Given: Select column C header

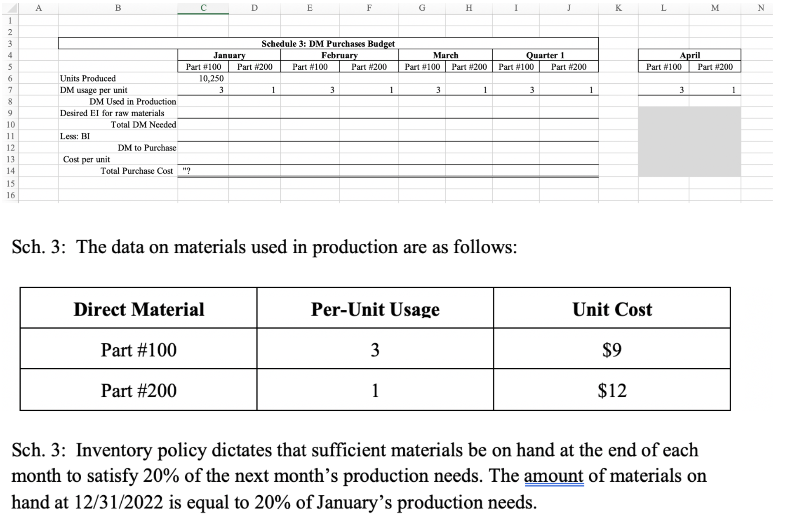Looking at the screenshot, I should (203, 7).
